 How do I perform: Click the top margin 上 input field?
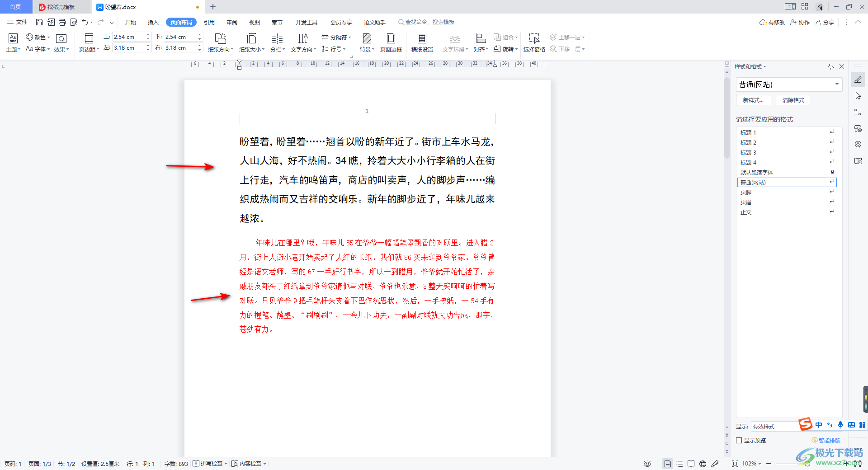point(128,37)
